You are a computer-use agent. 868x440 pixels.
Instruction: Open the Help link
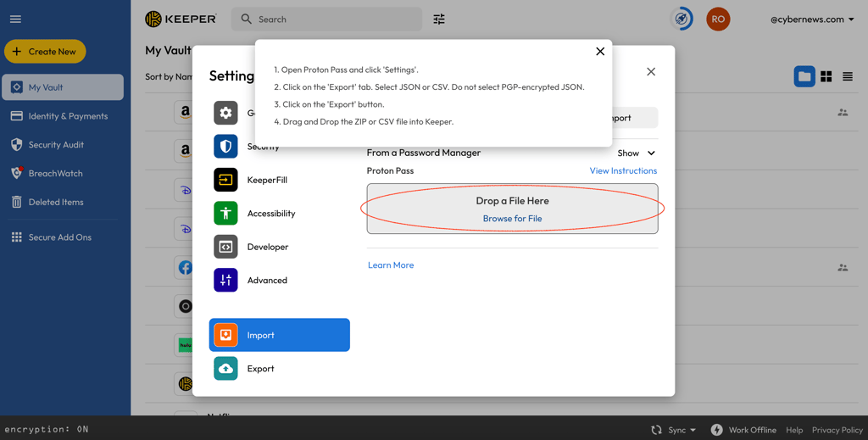pyautogui.click(x=794, y=430)
